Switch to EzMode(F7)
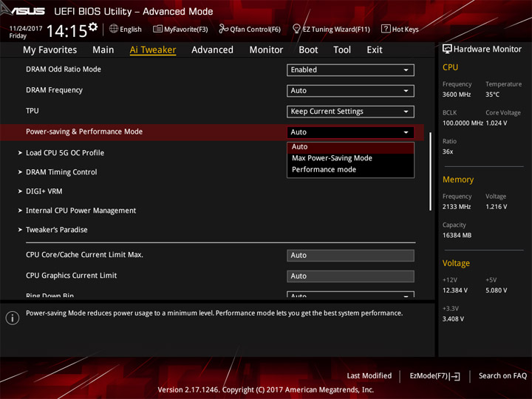The height and width of the screenshot is (399, 532). (434, 376)
